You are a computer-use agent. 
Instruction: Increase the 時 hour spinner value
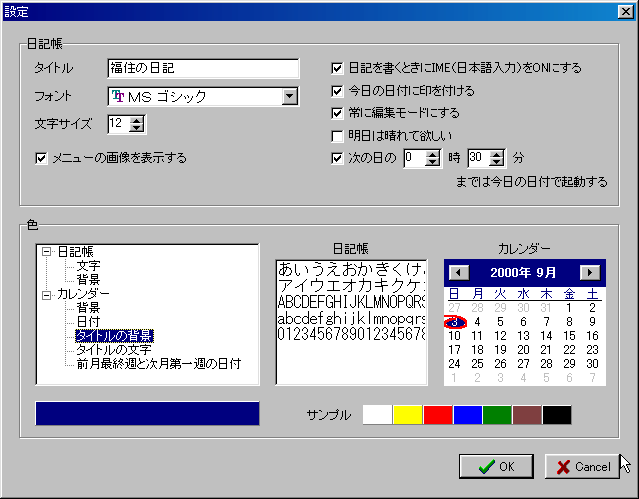432,154
